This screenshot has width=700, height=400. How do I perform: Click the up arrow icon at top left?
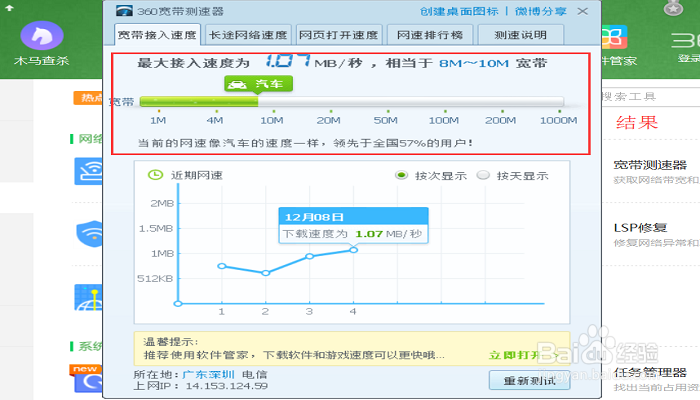(9, 8)
